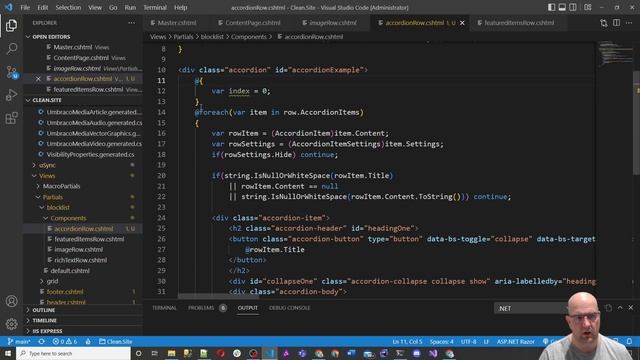
Task: Open the Extensions view
Action: (11, 118)
